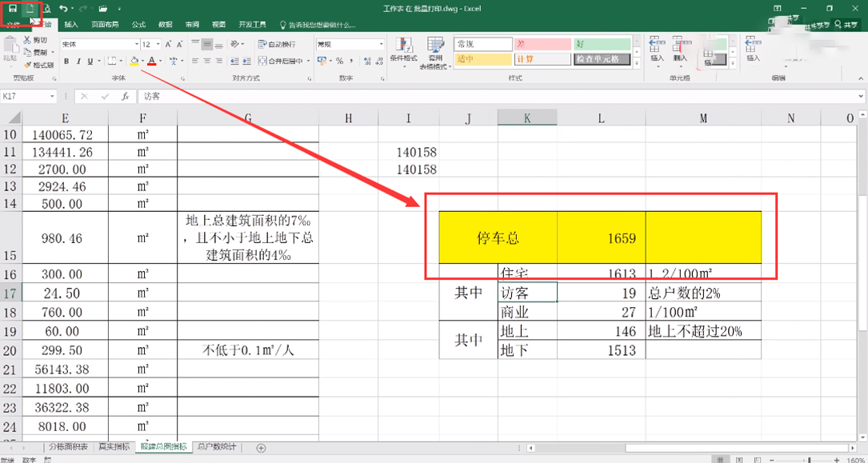Screen dimensions: 868x463
Task: Add a new sheet with plus button
Action: 262,448
